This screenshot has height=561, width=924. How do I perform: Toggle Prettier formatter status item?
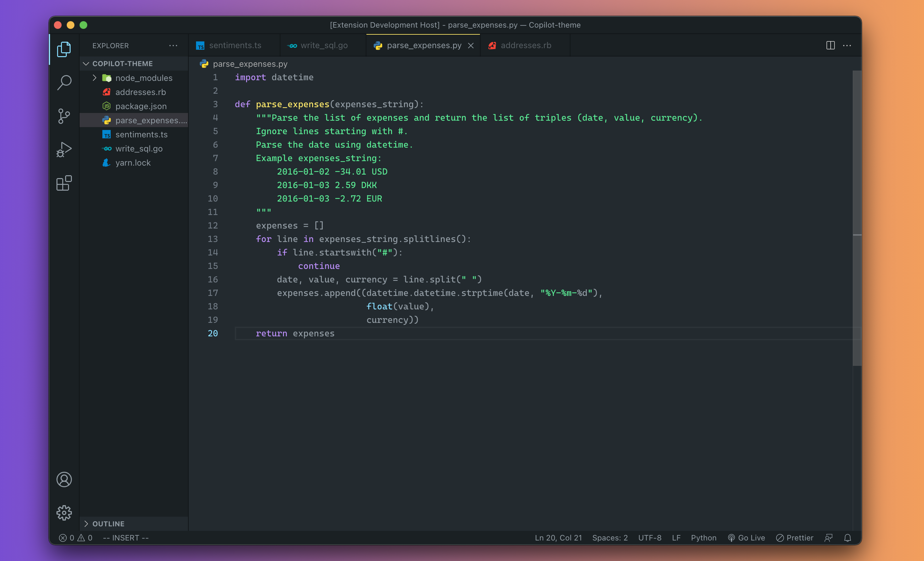point(795,538)
